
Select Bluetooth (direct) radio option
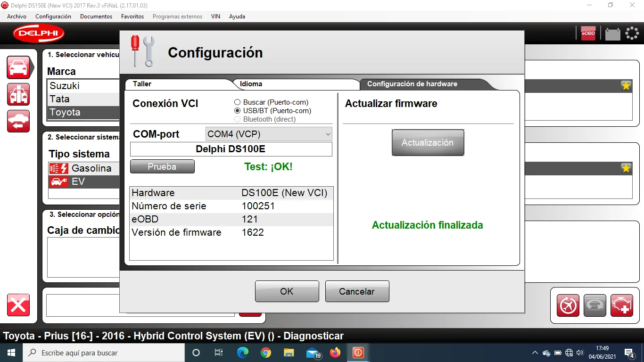point(238,119)
